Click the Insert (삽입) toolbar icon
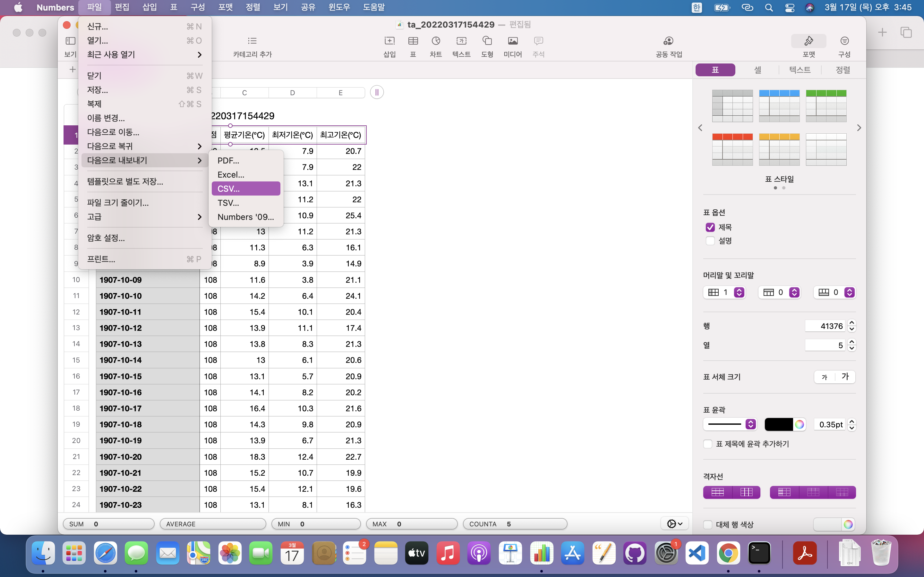924x577 pixels. coord(389,41)
